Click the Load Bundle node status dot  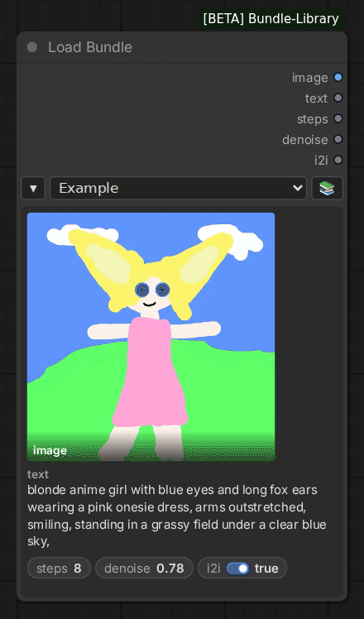point(32,47)
